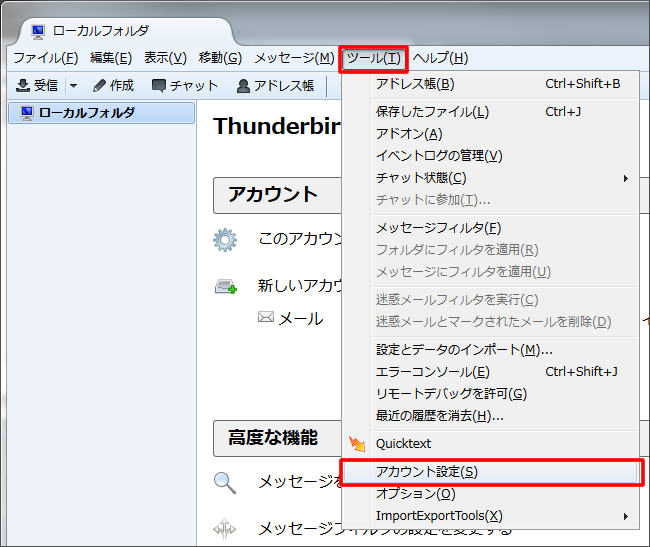This screenshot has width=650, height=547.
Task: Select アカウント設定 from the Tools menu
Action: coord(427,471)
